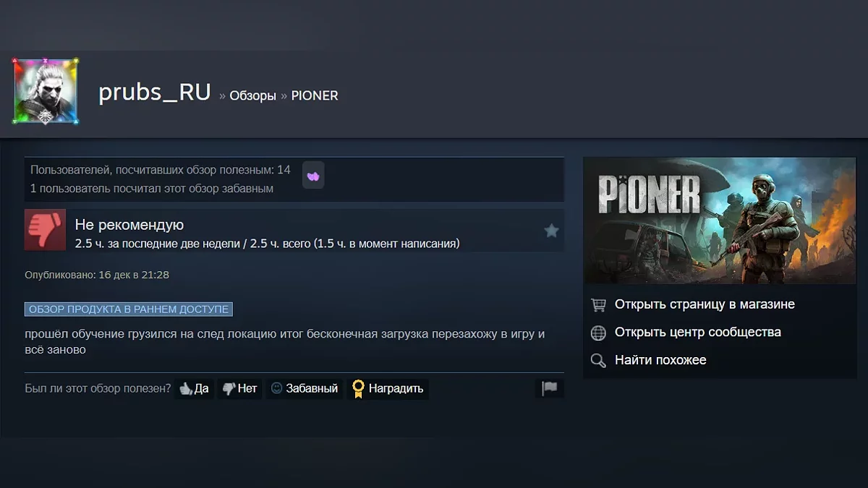The width and height of the screenshot is (868, 488).
Task: Go to Обзоры breadcrumb link
Action: point(252,95)
